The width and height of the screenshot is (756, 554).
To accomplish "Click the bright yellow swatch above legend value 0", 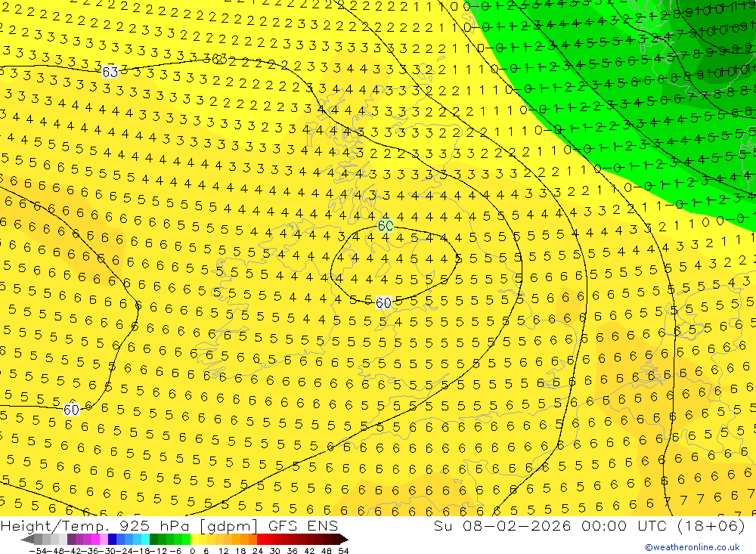I will [195, 539].
